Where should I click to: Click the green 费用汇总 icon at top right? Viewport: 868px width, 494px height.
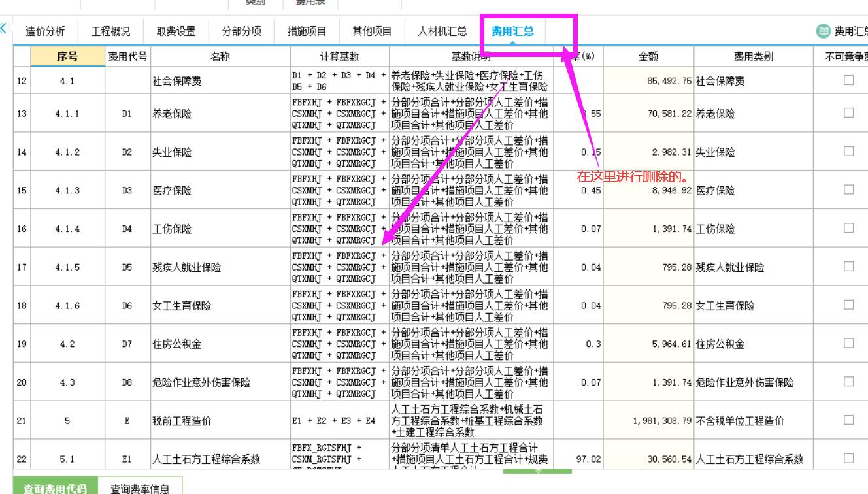822,31
